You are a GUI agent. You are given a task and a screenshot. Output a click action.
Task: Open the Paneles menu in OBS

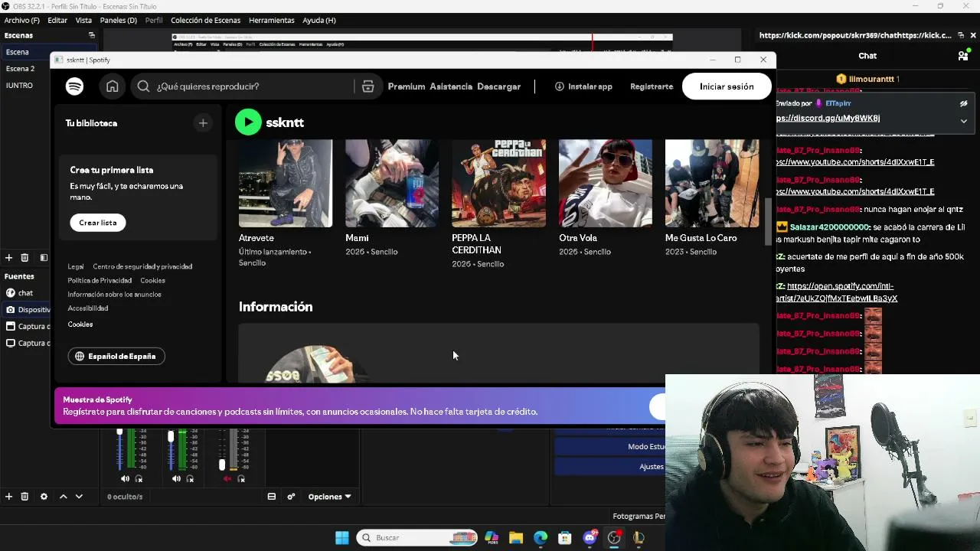coord(118,20)
